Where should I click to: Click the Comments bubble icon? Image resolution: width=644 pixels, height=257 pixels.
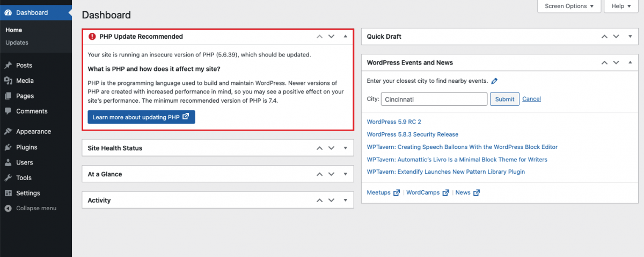coord(8,111)
